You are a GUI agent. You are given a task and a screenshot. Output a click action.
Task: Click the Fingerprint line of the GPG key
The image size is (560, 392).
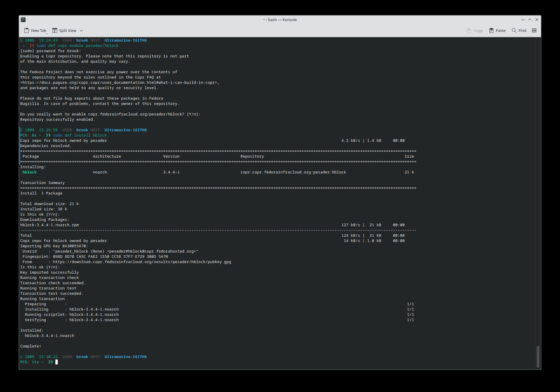[x=95, y=257]
